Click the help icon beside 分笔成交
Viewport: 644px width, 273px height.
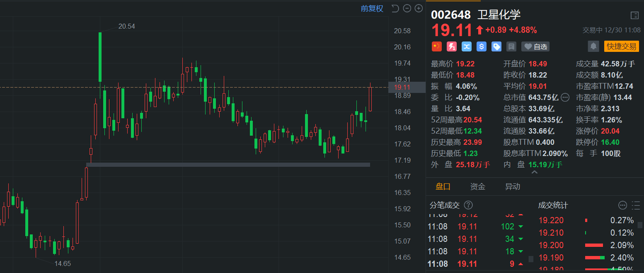click(x=468, y=205)
